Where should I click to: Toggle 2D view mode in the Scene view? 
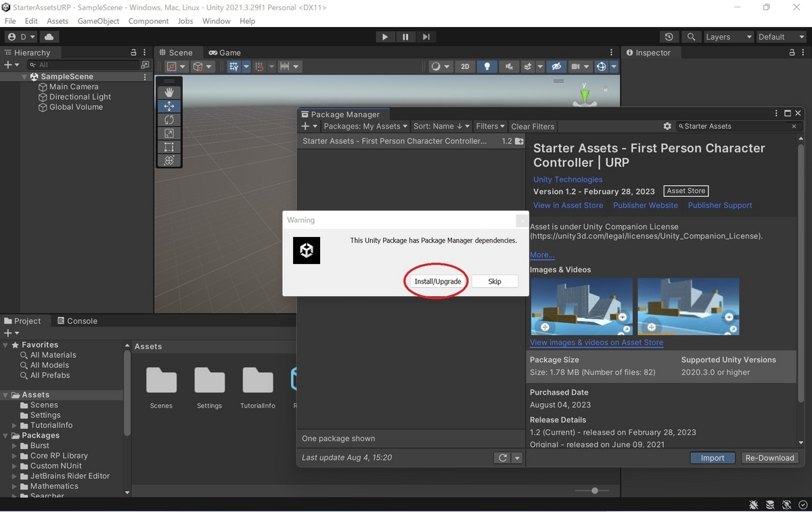[x=465, y=66]
